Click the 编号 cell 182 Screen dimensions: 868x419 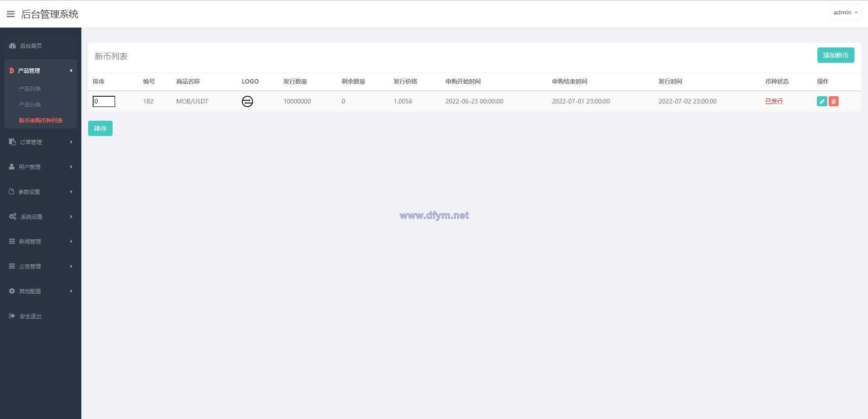pos(148,101)
